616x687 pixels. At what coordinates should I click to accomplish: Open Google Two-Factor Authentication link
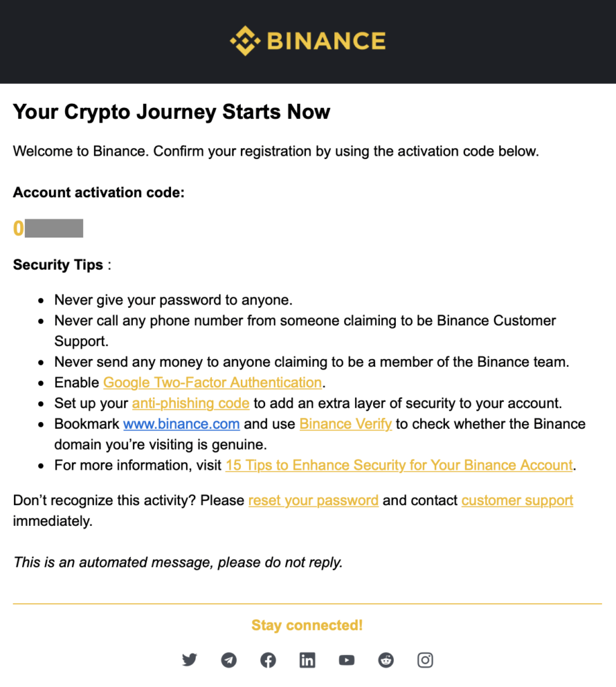pos(213,382)
